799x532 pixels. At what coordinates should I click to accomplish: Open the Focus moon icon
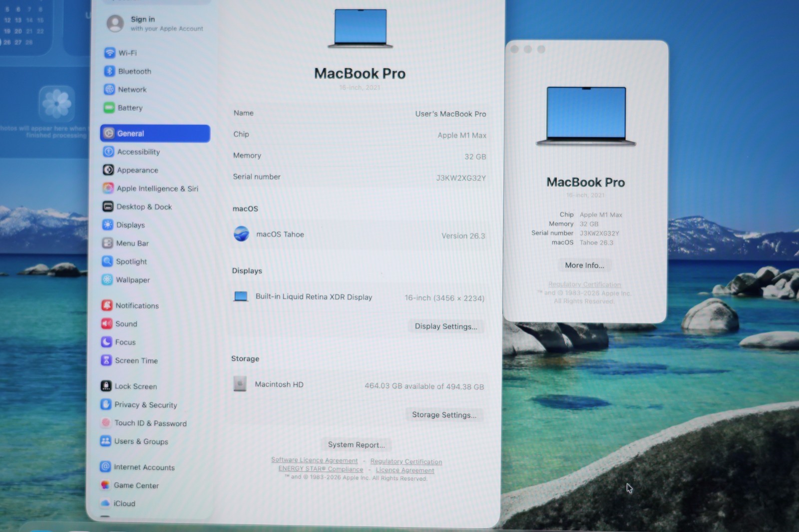tap(106, 342)
